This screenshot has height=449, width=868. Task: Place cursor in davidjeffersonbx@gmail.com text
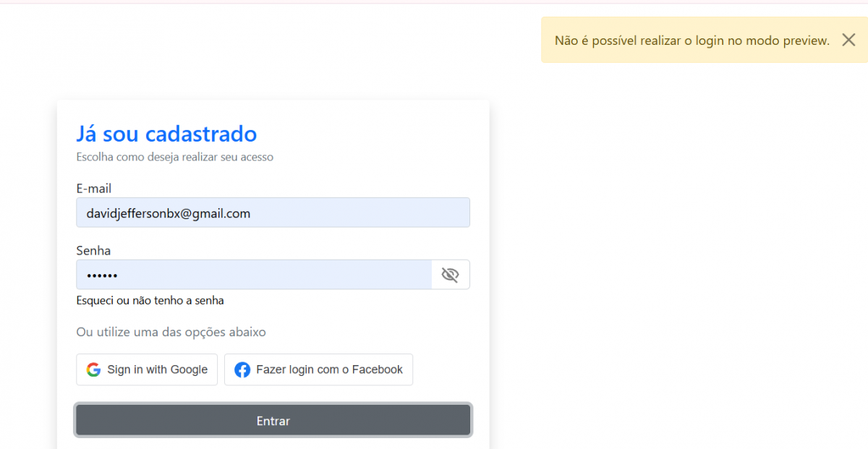(x=169, y=213)
